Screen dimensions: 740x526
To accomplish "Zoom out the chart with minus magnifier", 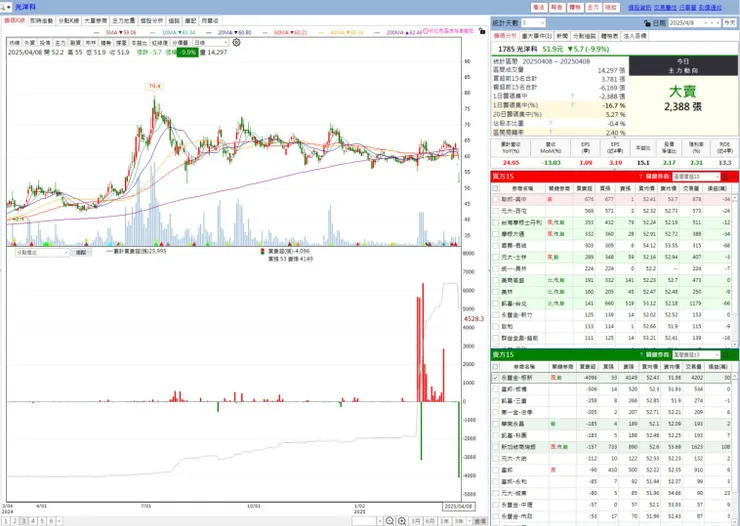I will [x=390, y=521].
